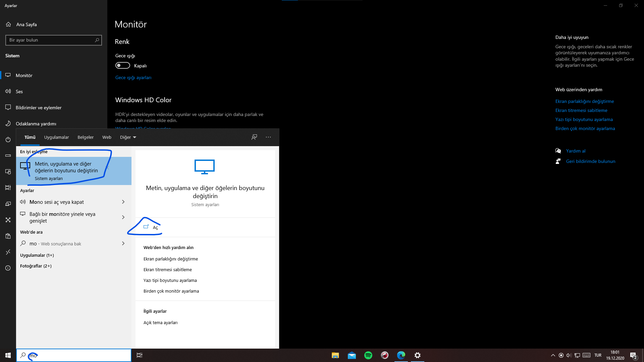Click the Ana Sayfa home icon
Screen dimensions: 644x362
[8, 24]
